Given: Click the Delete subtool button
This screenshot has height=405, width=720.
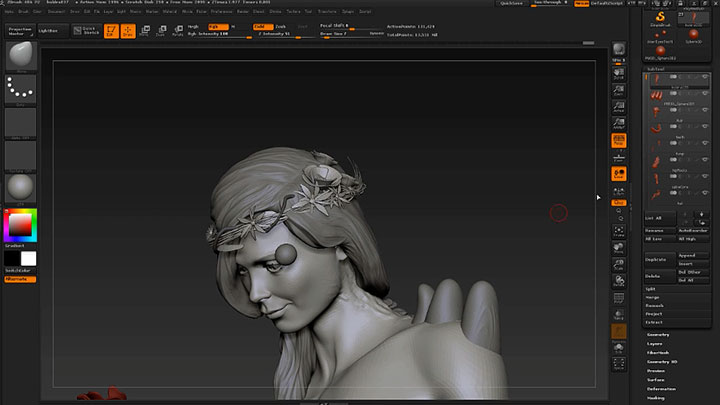Looking at the screenshot, I should click(660, 276).
